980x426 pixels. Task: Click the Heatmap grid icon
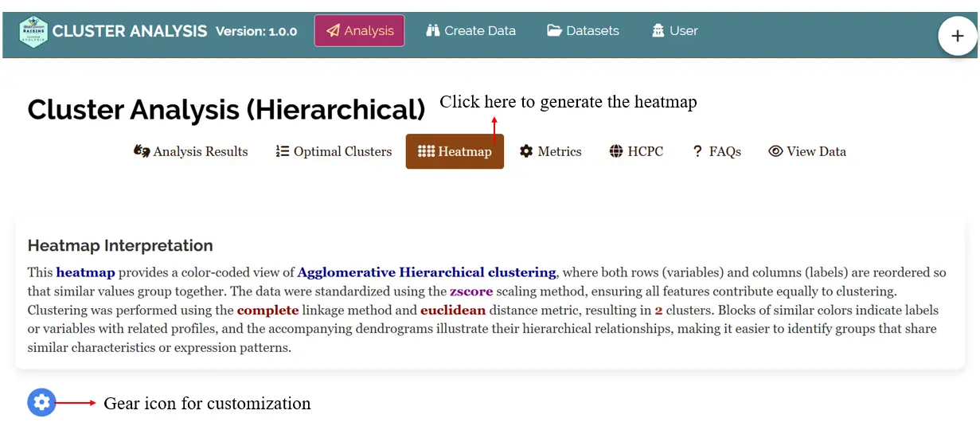pyautogui.click(x=426, y=151)
